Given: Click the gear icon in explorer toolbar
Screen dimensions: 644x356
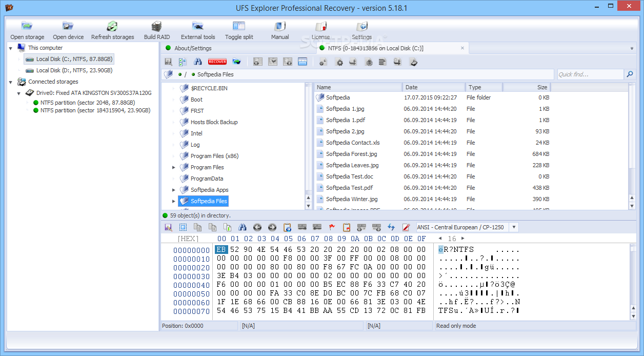Looking at the screenshot, I should click(x=339, y=62).
